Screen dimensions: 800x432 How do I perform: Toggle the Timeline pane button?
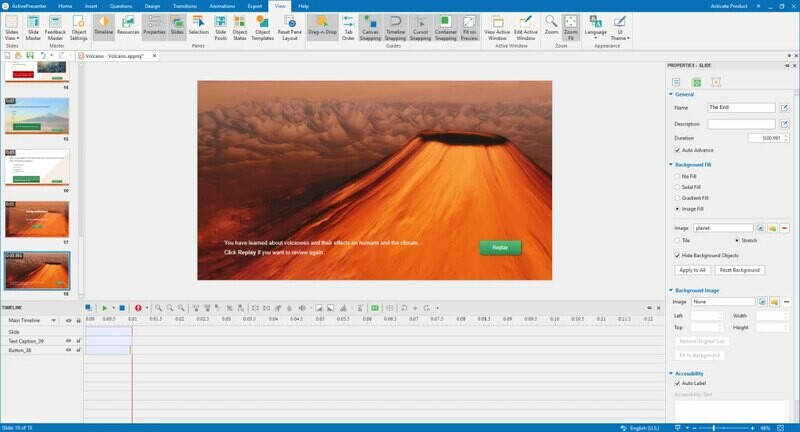(103, 26)
